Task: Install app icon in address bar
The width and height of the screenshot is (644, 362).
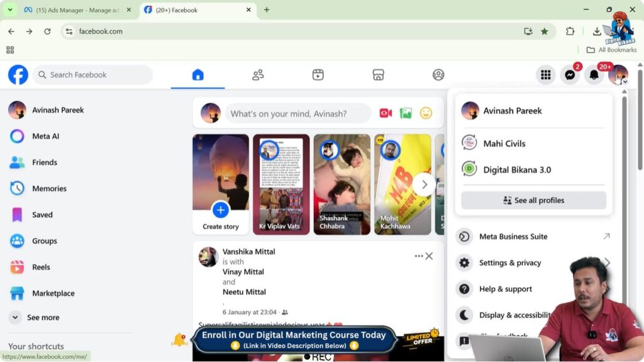Action: 528,31
